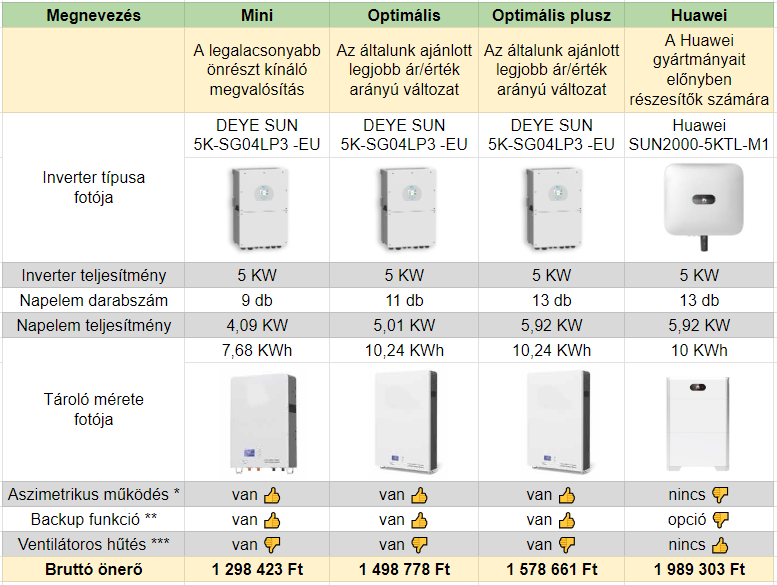
Task: Click the thumbs-down icon beside Huawei 'opció'
Action: tap(721, 520)
